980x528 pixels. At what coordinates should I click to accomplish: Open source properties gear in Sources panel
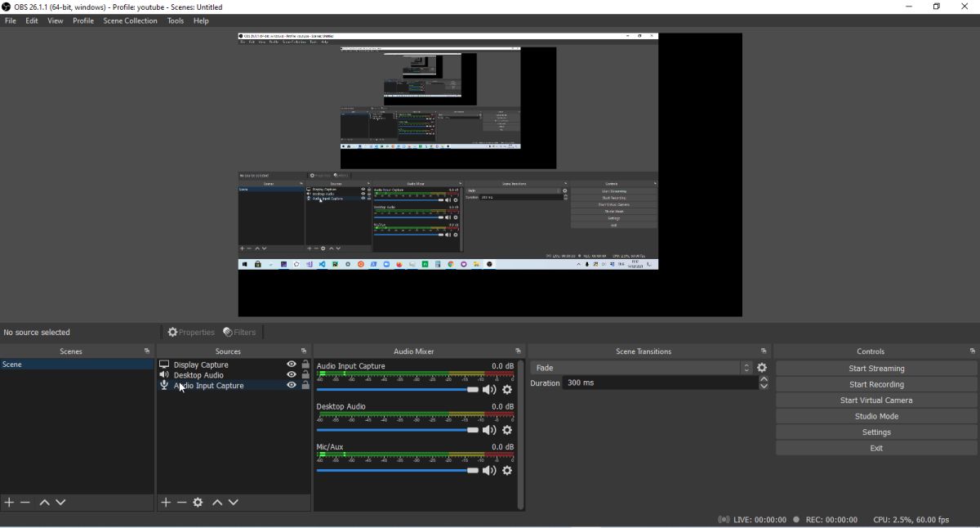pyautogui.click(x=198, y=503)
